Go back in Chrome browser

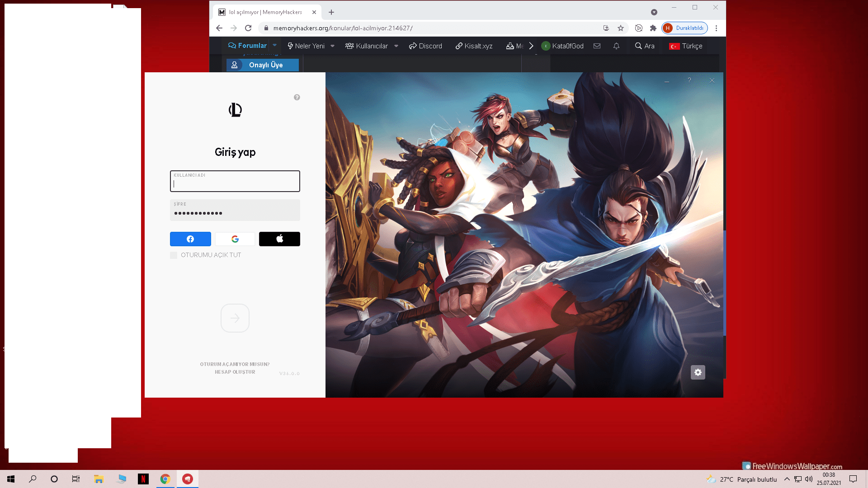(x=219, y=28)
